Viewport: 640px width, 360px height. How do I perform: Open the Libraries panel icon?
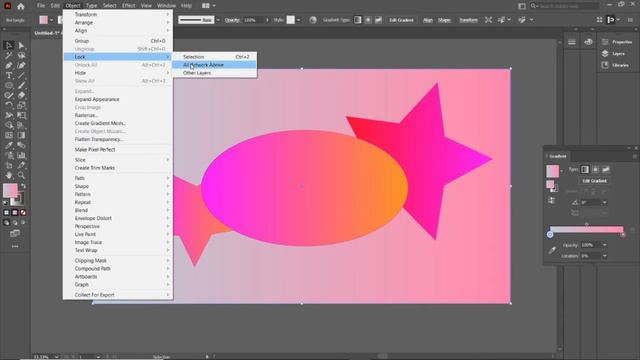coord(605,65)
